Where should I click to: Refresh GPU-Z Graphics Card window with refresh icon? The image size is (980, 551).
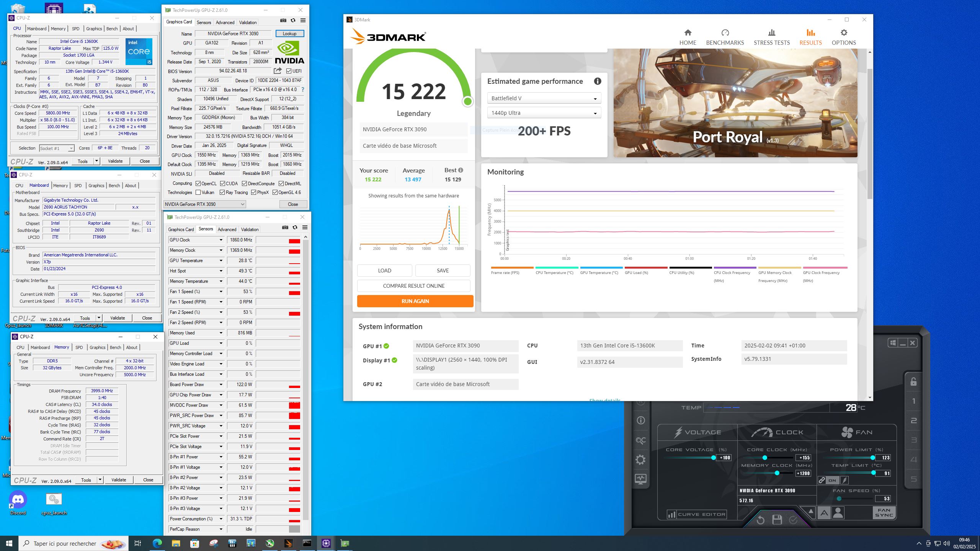[x=293, y=20]
